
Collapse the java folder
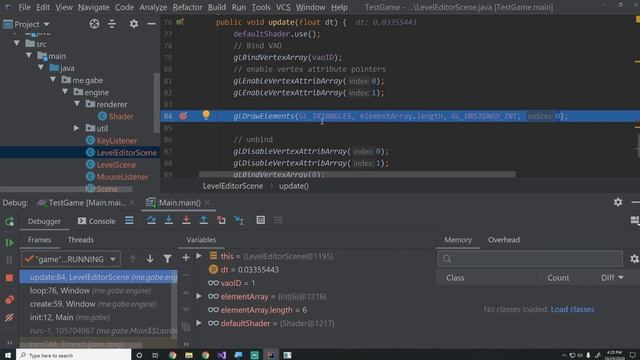click(41, 67)
